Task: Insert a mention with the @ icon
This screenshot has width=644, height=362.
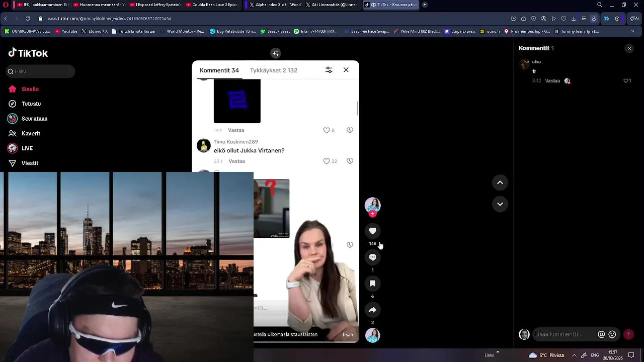Action: (601, 334)
